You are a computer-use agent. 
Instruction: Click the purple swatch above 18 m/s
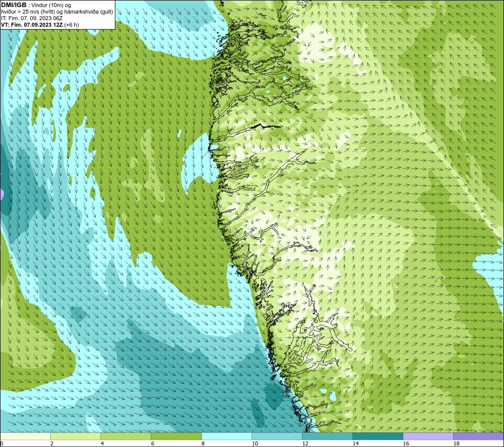[x=478, y=436]
